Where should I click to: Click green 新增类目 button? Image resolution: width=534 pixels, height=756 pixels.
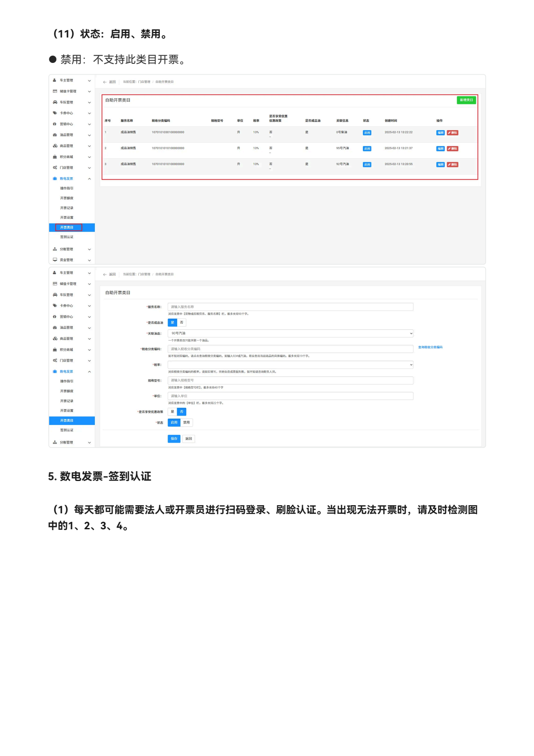coord(466,100)
